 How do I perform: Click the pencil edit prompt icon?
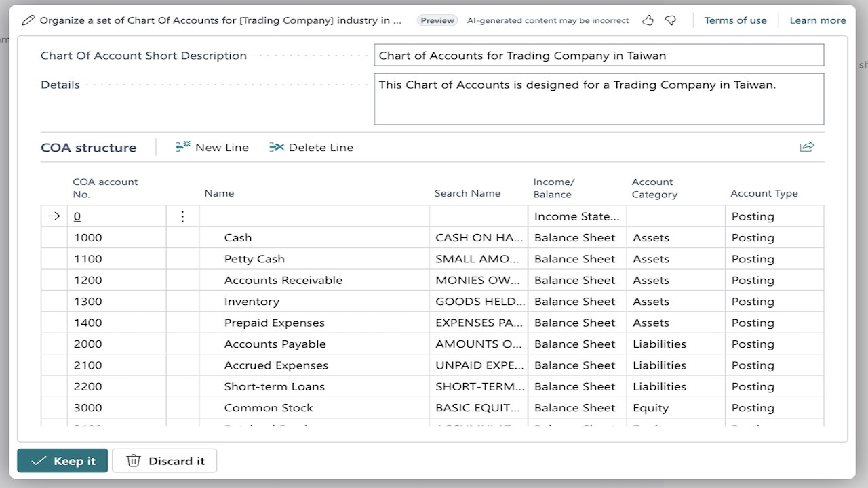[28, 20]
